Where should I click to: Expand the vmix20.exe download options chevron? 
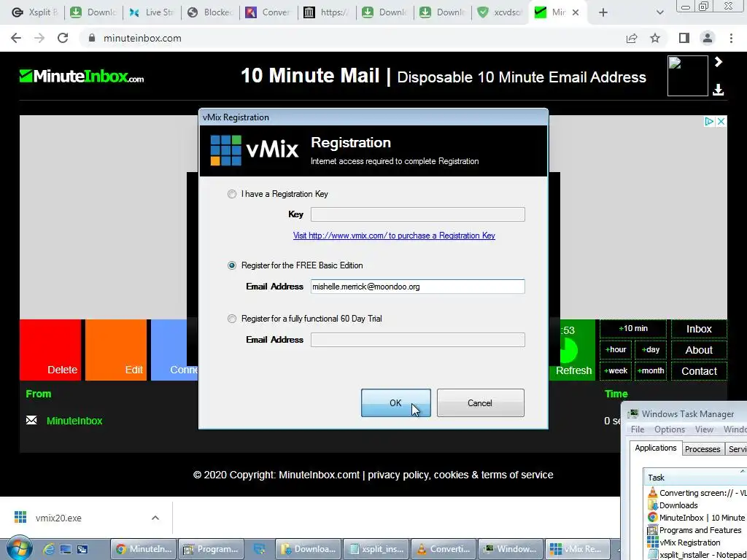[x=155, y=518]
